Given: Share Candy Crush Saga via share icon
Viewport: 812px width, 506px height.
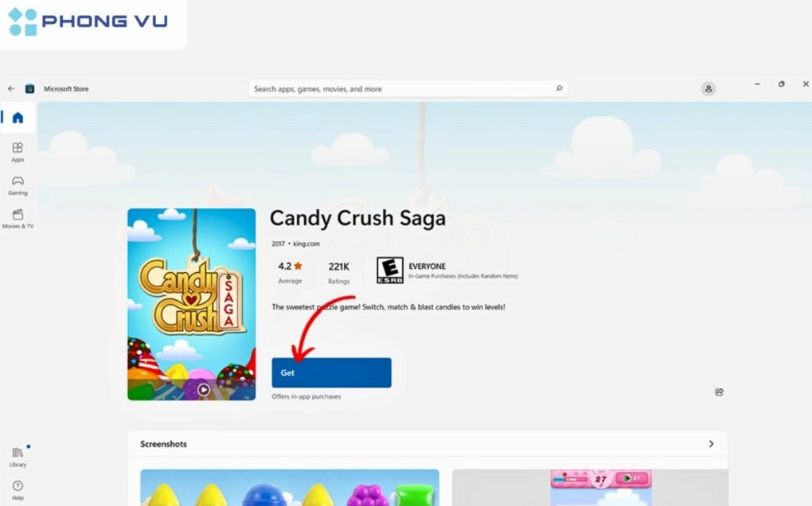Looking at the screenshot, I should click(720, 392).
